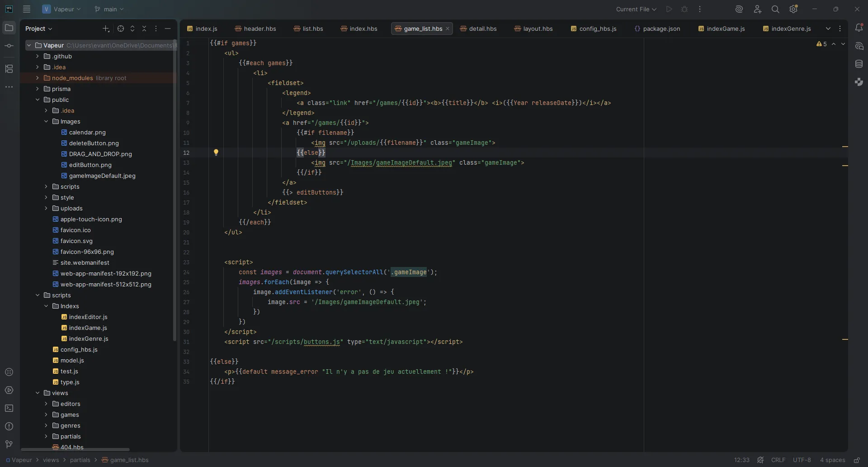Show more tool windows ellipsis
Viewport: 868px width, 467px height.
9,87
